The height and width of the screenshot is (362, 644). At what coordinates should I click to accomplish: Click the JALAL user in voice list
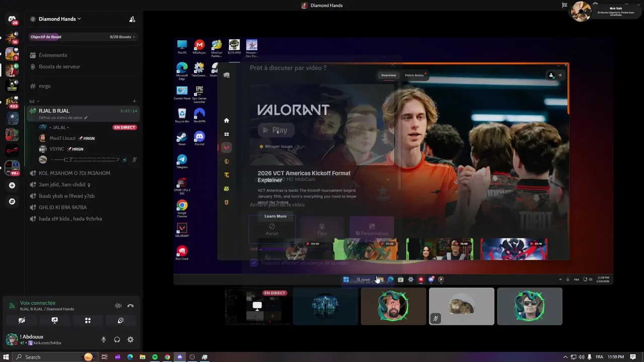pos(59,127)
